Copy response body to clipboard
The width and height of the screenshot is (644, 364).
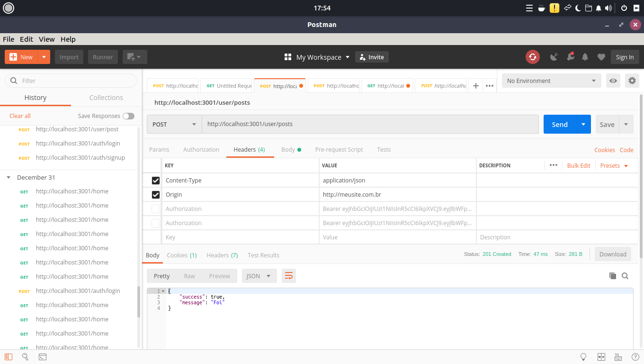pos(612,276)
